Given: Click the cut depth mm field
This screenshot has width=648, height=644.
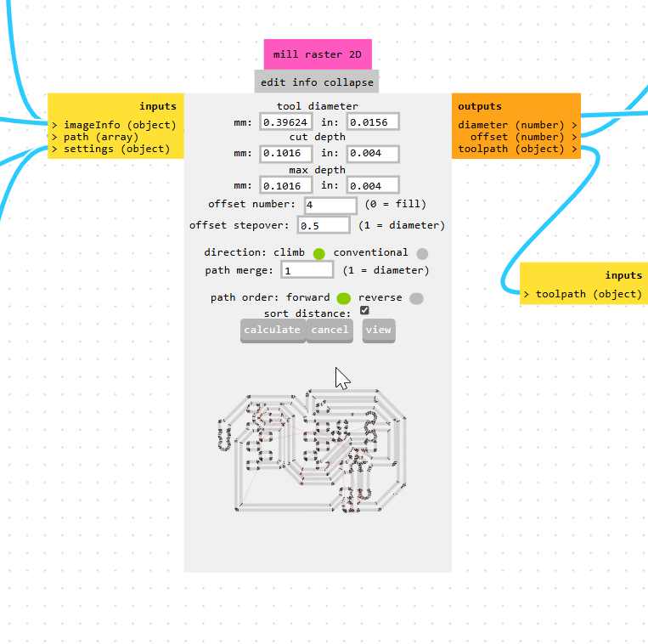Looking at the screenshot, I should coord(285,153).
